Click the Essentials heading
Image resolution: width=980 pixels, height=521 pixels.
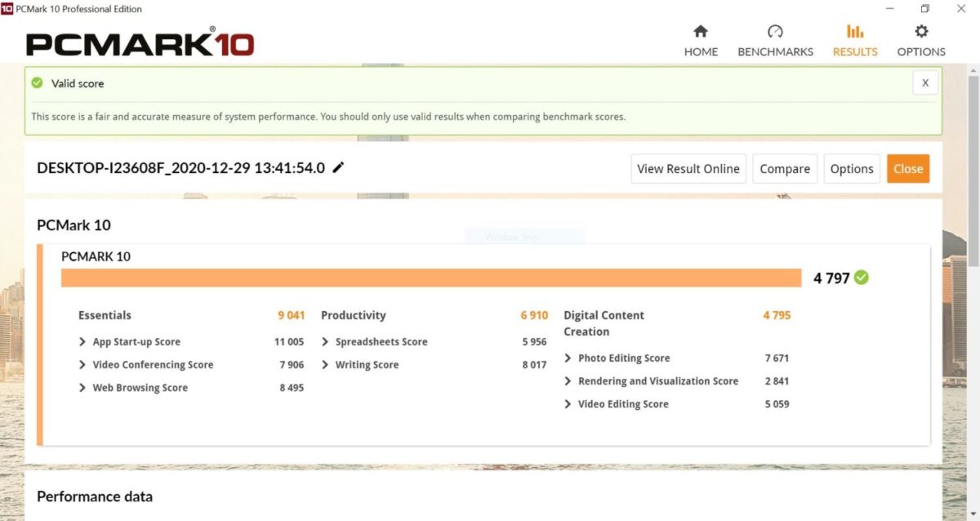point(105,315)
